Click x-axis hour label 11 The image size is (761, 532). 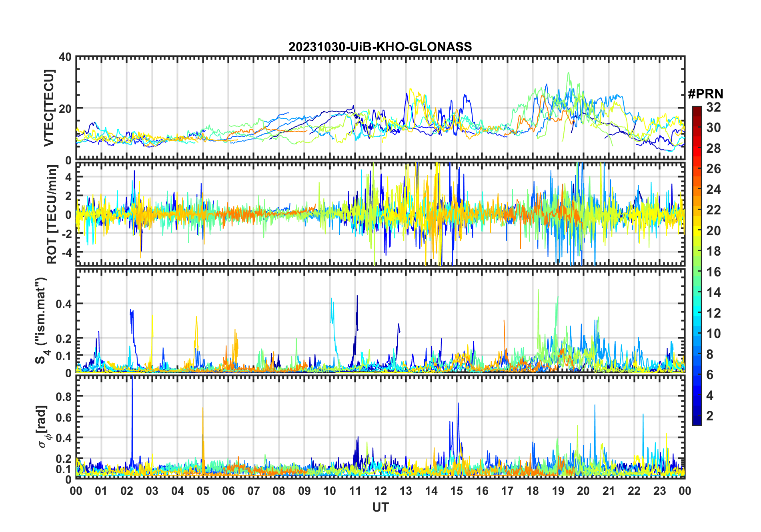coord(355,491)
